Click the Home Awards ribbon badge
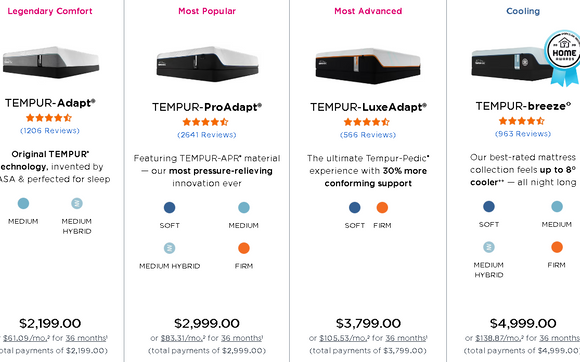 (563, 58)
